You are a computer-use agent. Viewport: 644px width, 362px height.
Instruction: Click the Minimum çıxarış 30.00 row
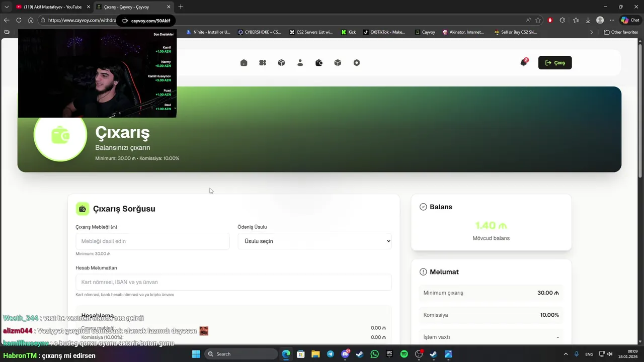(x=491, y=293)
